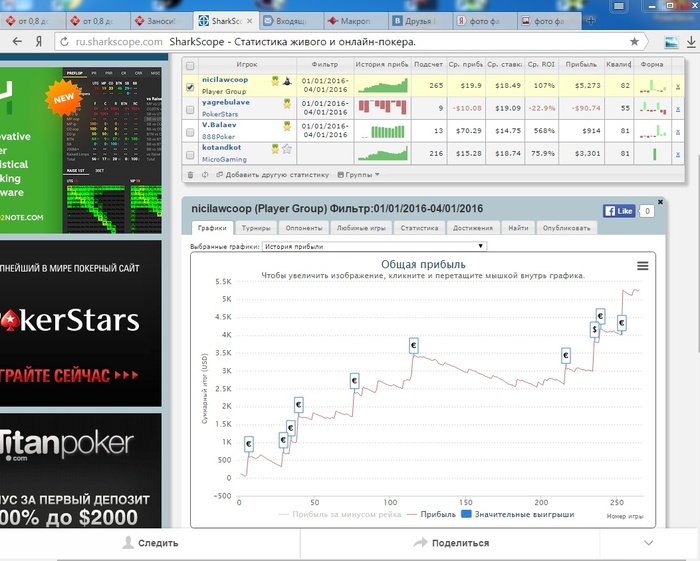Screen dimensions: 700x561
Task: Close the nicilawcoop details panel
Action: pyautogui.click(x=660, y=202)
